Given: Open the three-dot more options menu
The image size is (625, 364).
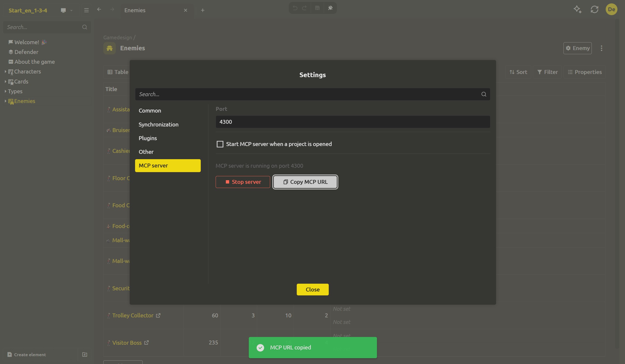Looking at the screenshot, I should (602, 48).
